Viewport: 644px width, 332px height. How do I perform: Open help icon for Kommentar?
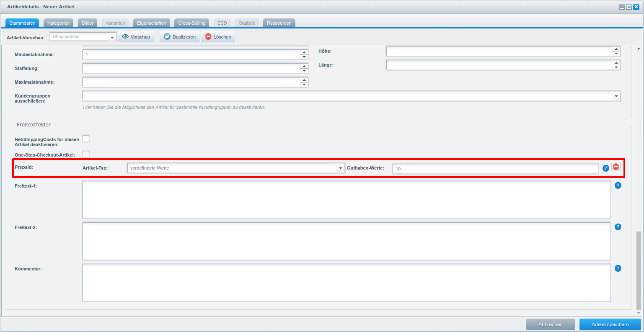pos(618,268)
